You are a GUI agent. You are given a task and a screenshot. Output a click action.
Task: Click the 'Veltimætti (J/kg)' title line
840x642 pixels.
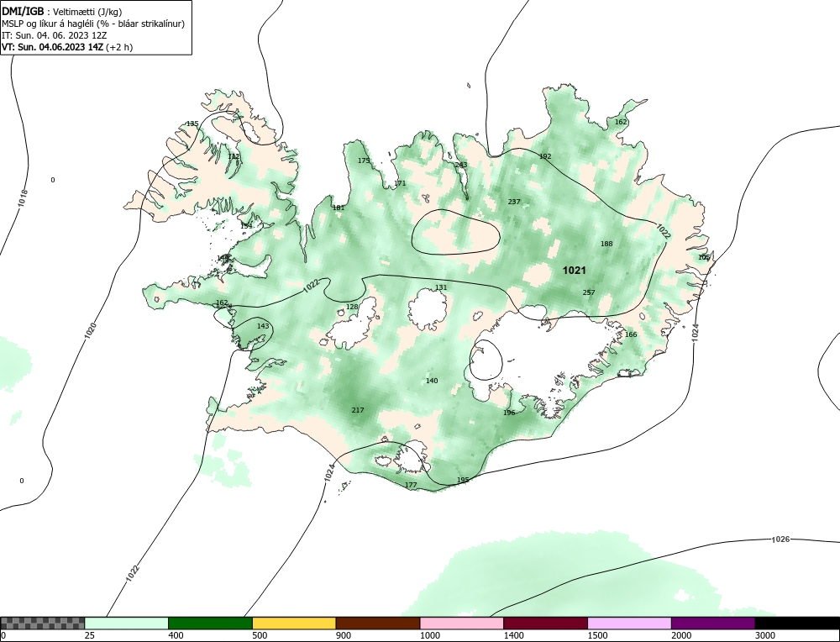point(62,12)
